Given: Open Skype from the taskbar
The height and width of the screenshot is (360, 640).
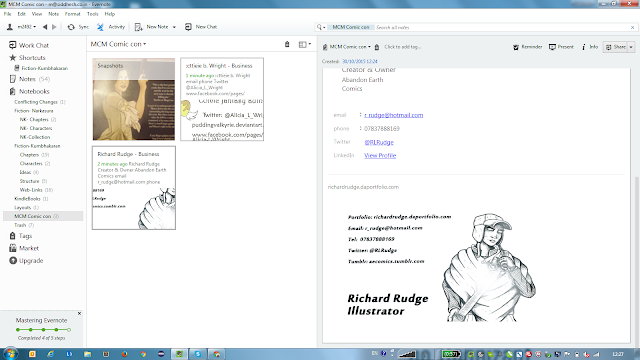Looking at the screenshot, I should pyautogui.click(x=198, y=354).
